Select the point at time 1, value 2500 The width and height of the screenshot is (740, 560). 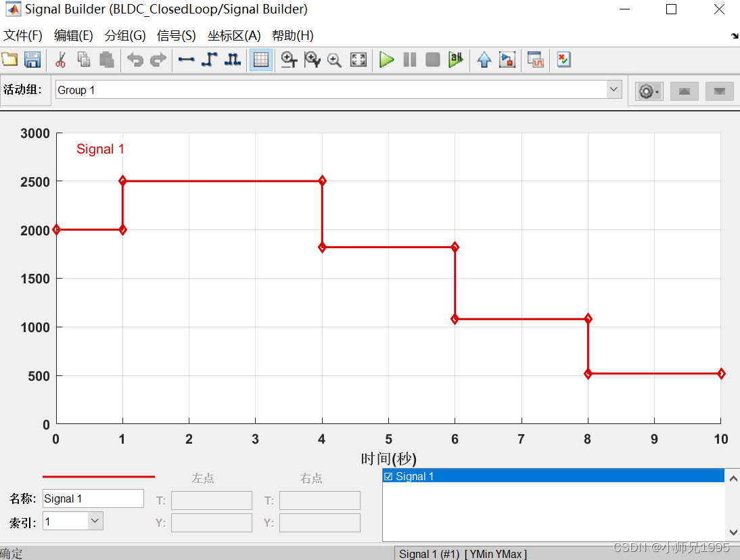tap(122, 181)
